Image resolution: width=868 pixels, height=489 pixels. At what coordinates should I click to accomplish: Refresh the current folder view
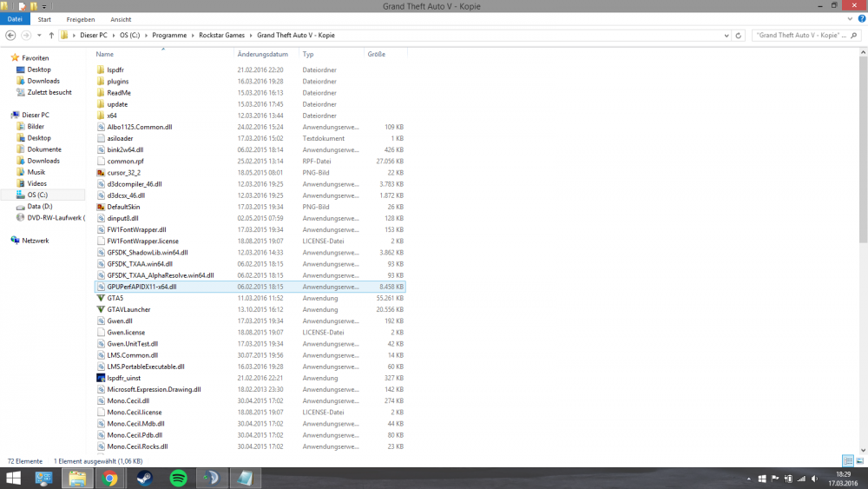click(x=738, y=36)
